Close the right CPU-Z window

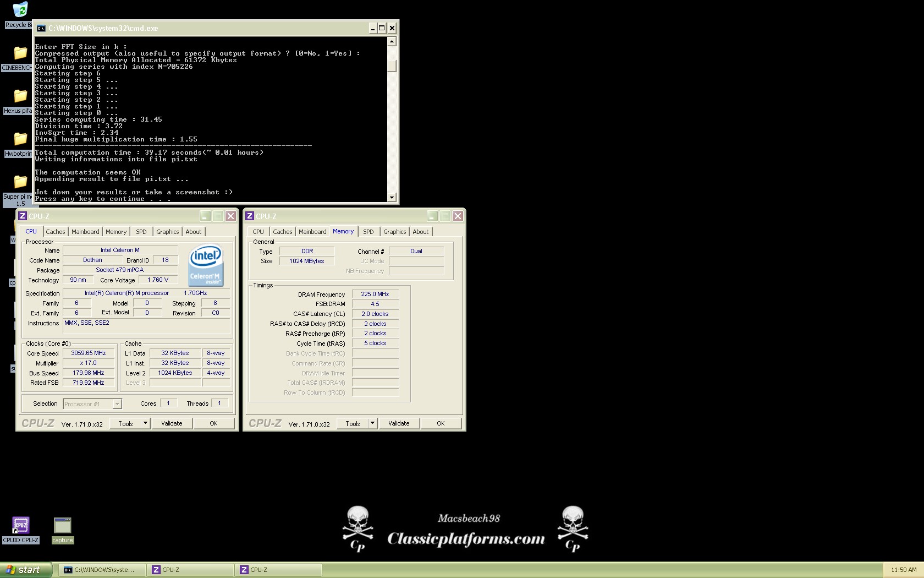(458, 216)
